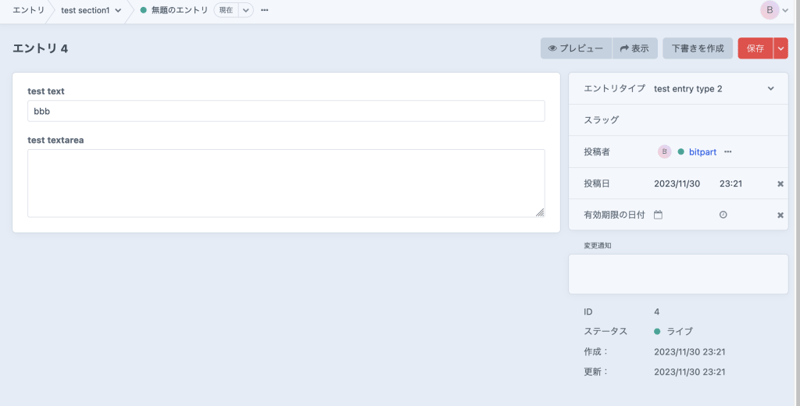Clear the post date with the X icon
Image resolution: width=800 pixels, height=406 pixels.
click(780, 184)
